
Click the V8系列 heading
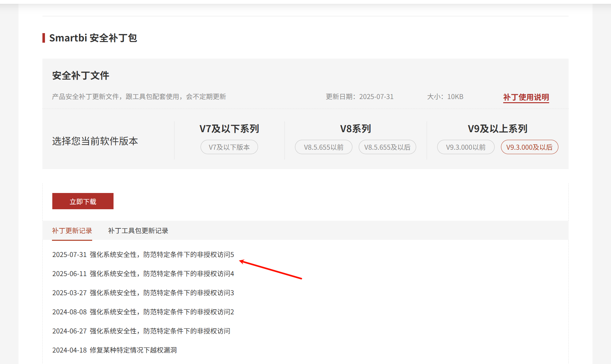(x=356, y=129)
